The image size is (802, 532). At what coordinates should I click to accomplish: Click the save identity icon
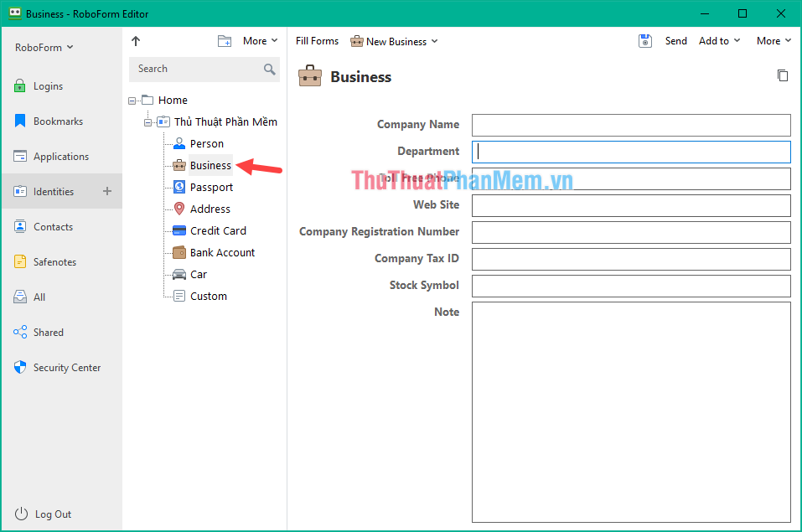pos(645,40)
